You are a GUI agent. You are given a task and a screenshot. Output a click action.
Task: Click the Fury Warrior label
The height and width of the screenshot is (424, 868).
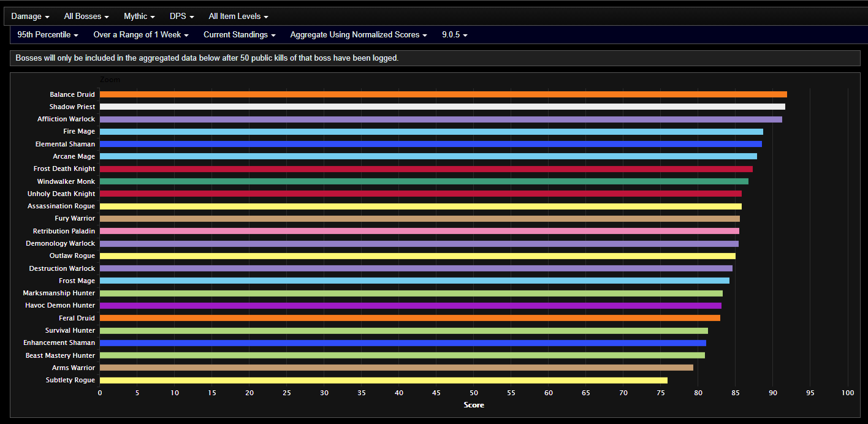pyautogui.click(x=75, y=219)
